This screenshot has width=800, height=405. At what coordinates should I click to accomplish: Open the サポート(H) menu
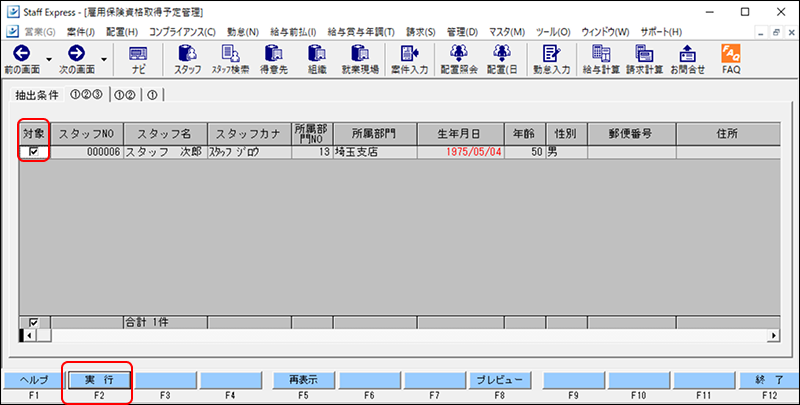pos(661,32)
